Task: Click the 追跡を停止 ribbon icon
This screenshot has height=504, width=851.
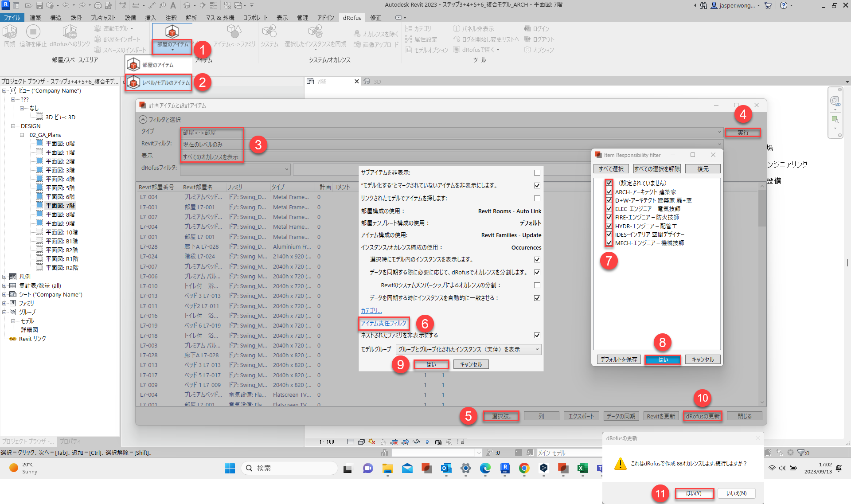Action: 33,32
